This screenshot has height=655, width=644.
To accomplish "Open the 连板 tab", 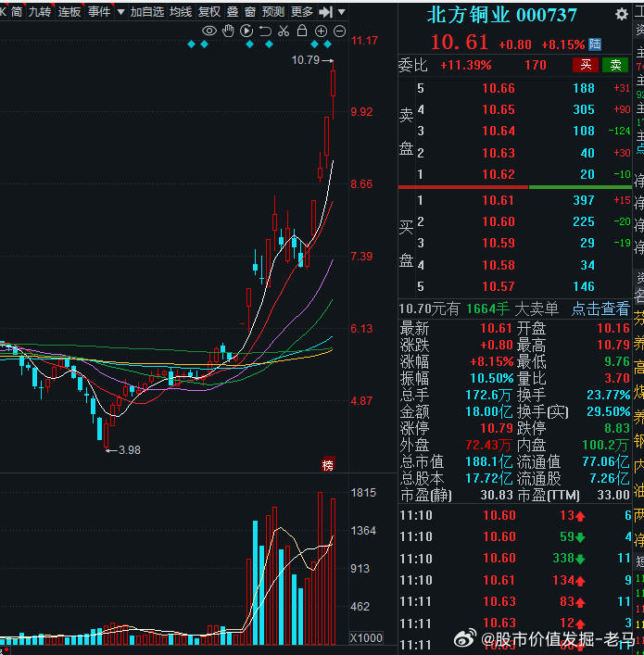I will coord(69,12).
